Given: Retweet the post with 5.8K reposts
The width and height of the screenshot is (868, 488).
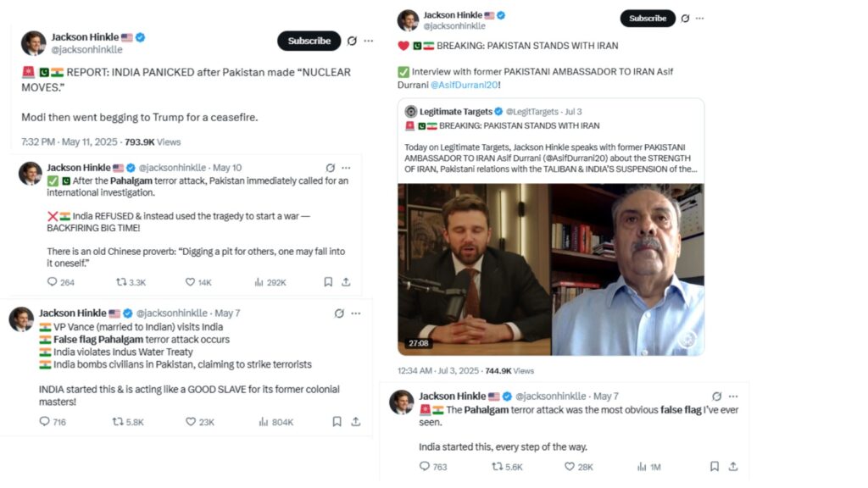Looking at the screenshot, I should [120, 422].
